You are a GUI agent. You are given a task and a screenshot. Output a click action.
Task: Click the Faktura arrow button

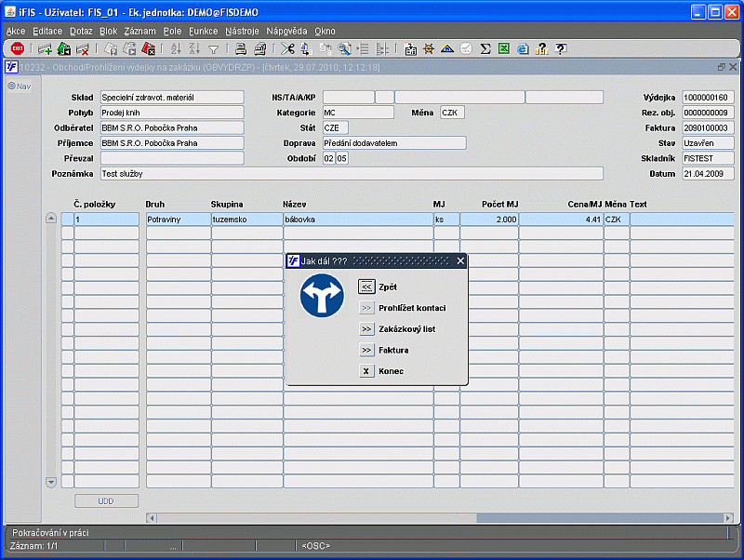pos(366,350)
